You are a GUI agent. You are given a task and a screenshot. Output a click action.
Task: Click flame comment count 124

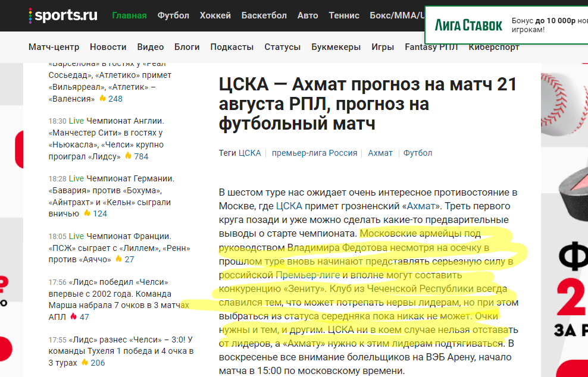point(95,213)
